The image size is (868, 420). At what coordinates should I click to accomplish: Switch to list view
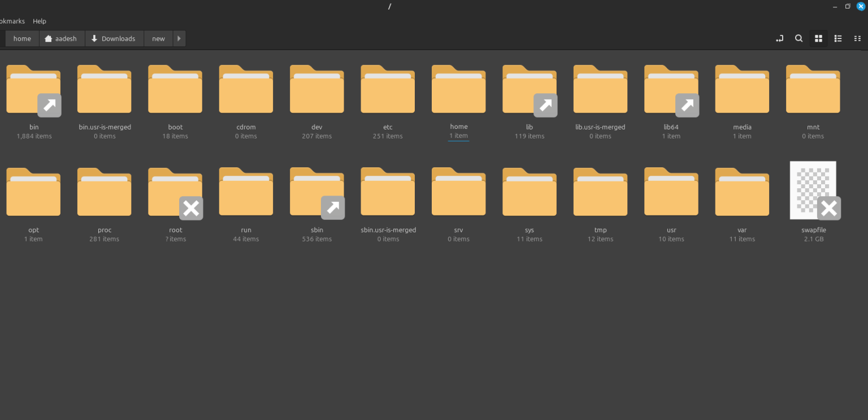838,38
